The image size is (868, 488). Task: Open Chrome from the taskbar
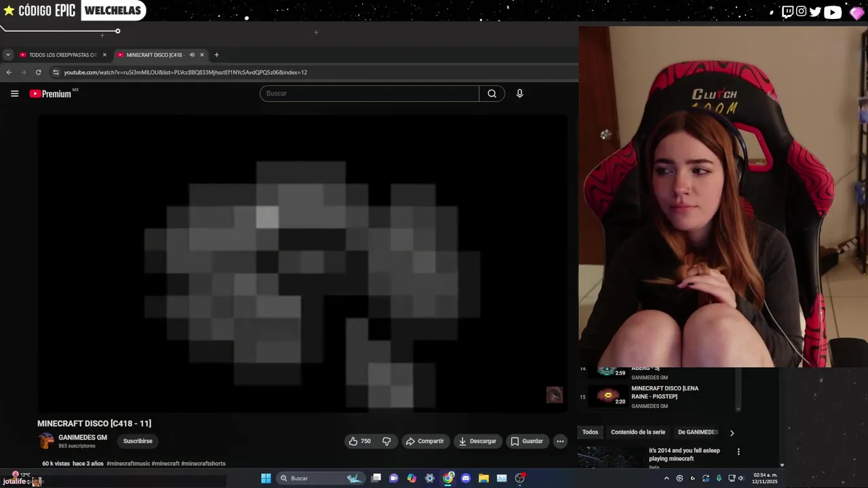[x=448, y=479]
